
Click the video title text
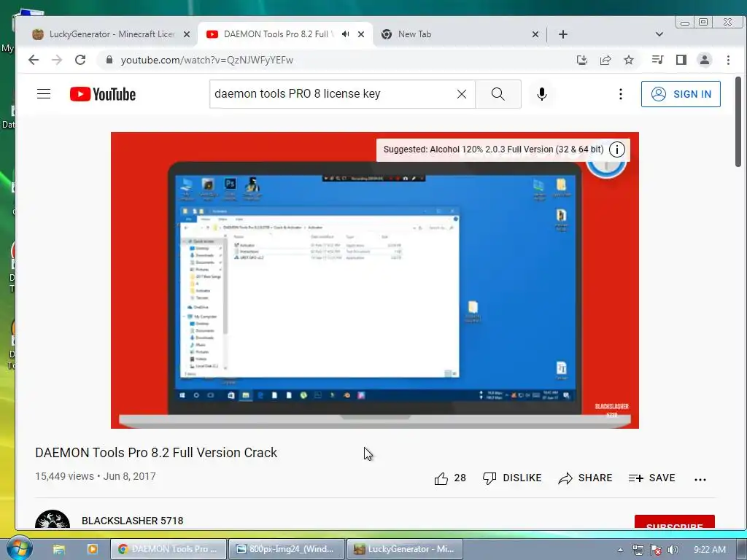click(156, 452)
